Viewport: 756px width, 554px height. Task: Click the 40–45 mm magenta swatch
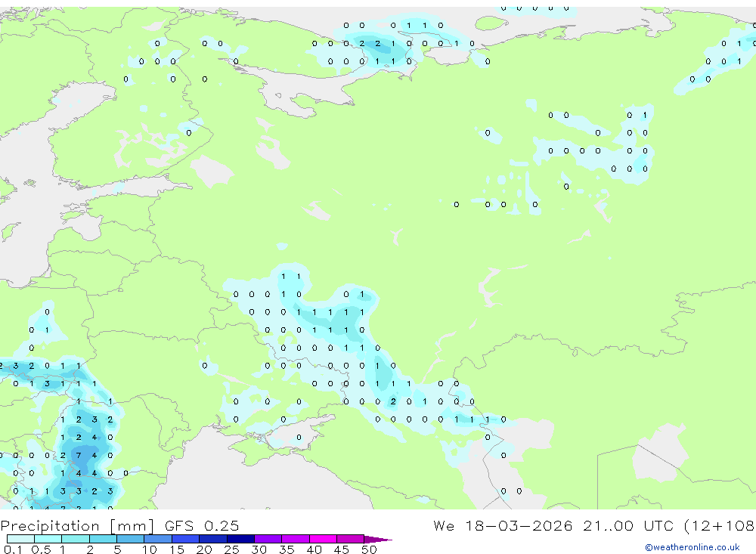pos(323,539)
